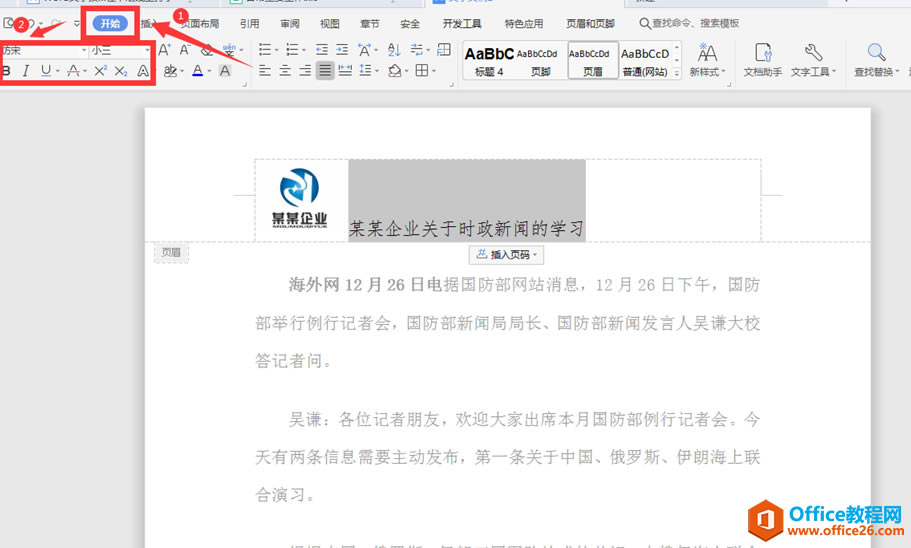Image resolution: width=911 pixels, height=548 pixels.
Task: Switch to the 页面布局 tab
Action: point(200,24)
